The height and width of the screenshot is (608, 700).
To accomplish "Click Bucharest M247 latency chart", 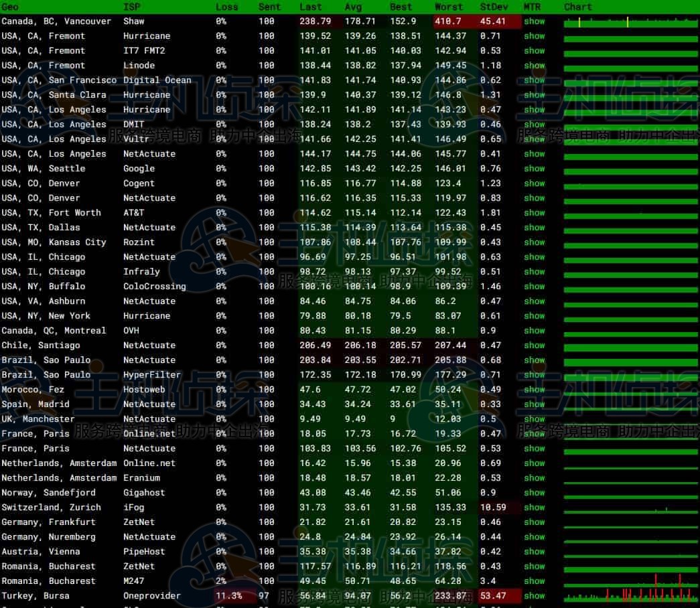I will click(630, 581).
